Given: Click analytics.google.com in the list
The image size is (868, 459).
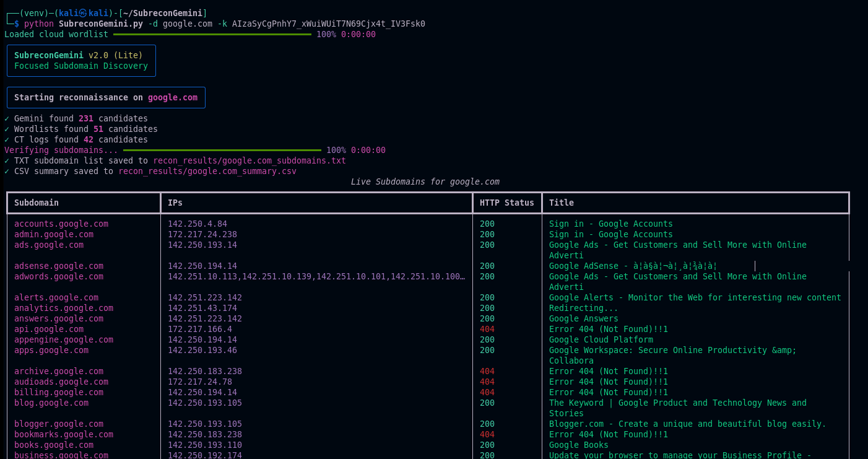Looking at the screenshot, I should [64, 308].
